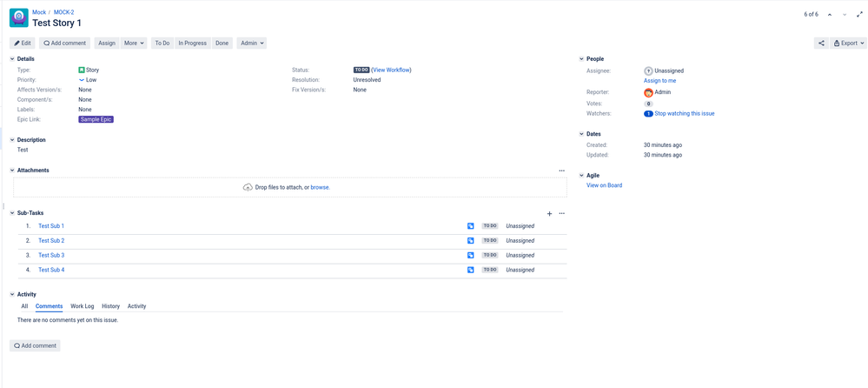Go to next issue with down arrow
Viewport: 868px width, 388px height.
coord(845,15)
